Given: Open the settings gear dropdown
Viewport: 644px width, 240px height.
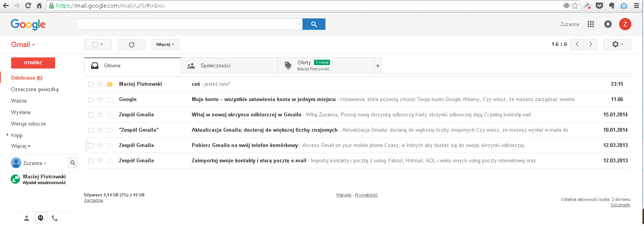Looking at the screenshot, I should 617,44.
